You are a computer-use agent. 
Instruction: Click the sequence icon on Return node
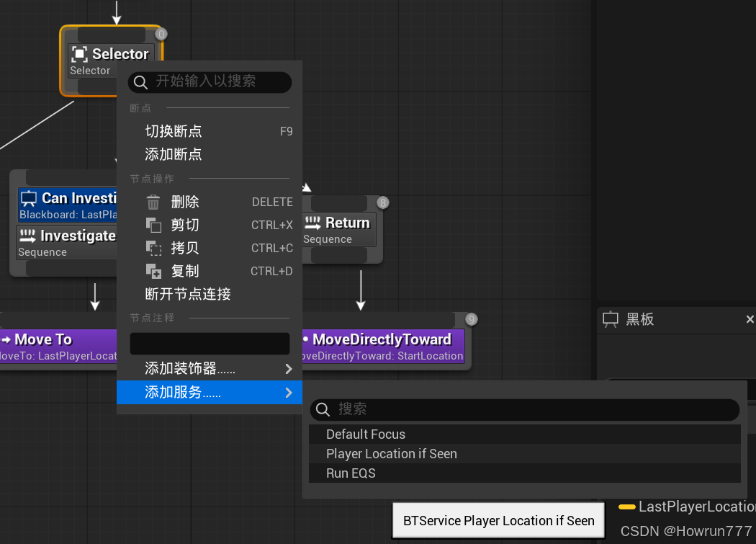coord(312,223)
